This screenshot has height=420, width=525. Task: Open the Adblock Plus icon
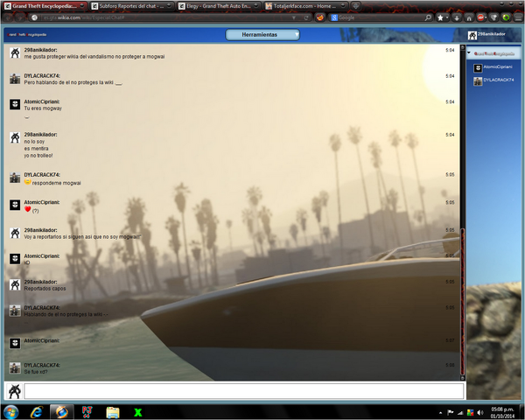click(480, 17)
